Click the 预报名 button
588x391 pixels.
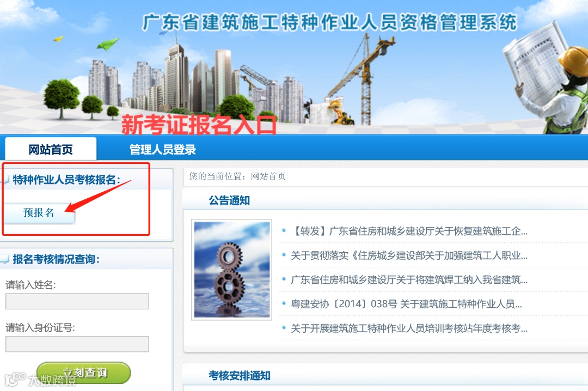[39, 213]
